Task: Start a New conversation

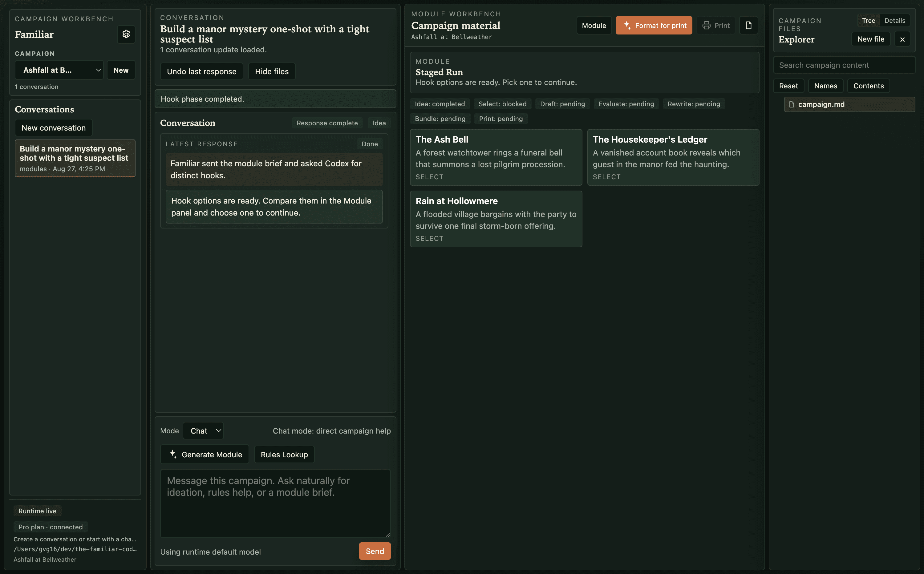Action: [54, 128]
